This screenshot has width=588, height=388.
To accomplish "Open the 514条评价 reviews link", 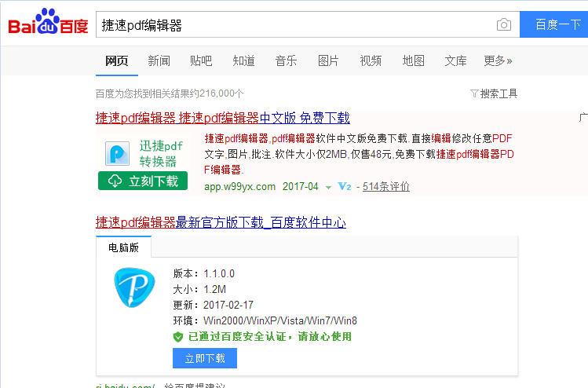I will [386, 186].
